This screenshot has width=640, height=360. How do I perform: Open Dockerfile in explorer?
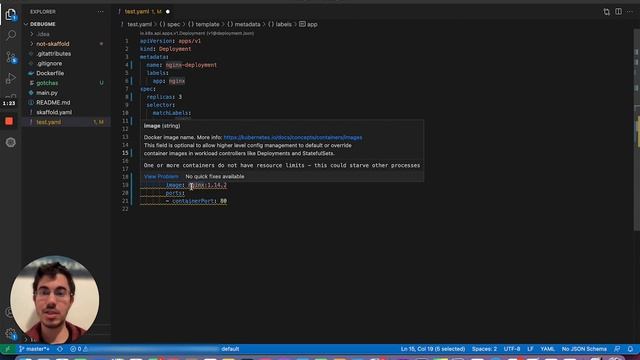click(x=50, y=73)
